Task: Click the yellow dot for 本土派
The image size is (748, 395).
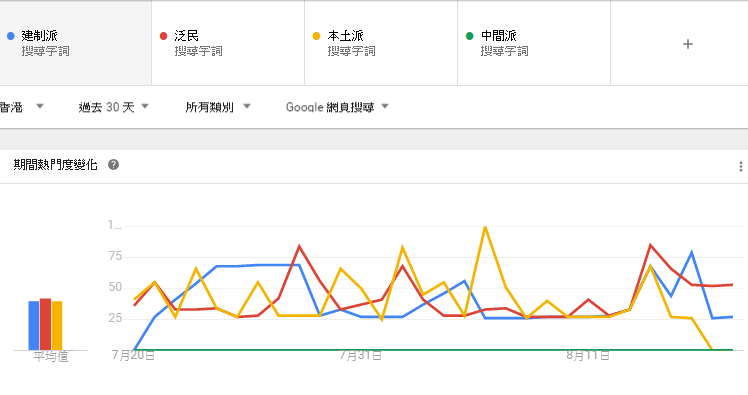Action: click(316, 36)
